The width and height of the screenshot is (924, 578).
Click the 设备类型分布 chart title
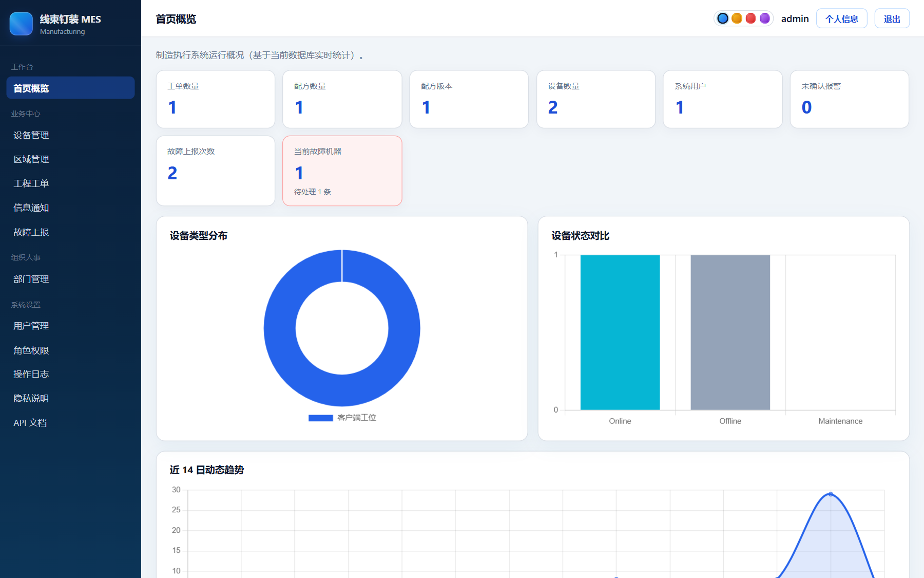(x=199, y=236)
